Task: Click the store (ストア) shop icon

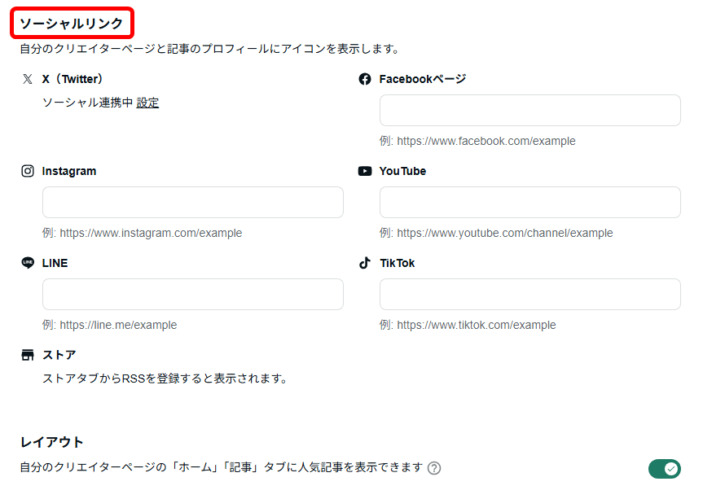Action: [x=28, y=355]
